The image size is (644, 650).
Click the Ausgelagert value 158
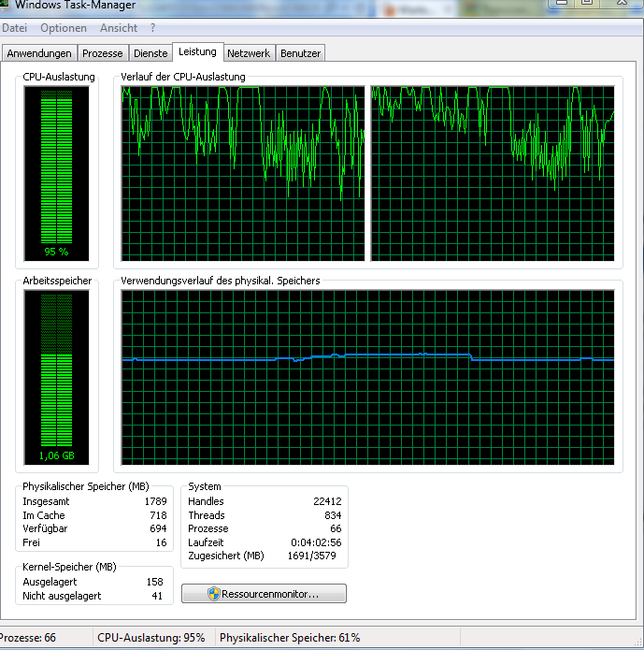pos(155,582)
